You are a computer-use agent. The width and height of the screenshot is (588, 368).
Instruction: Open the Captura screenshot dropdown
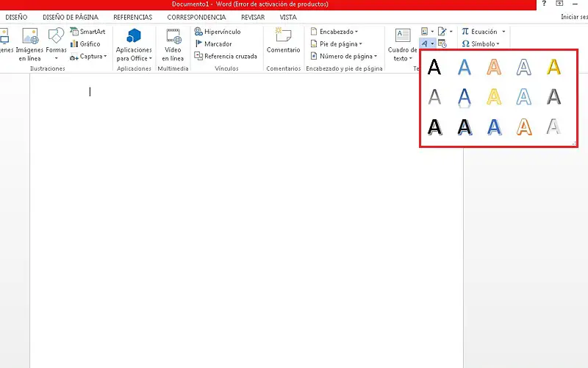point(88,57)
